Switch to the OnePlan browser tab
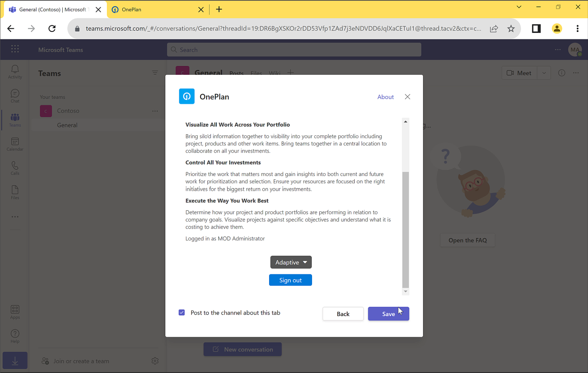 [x=154, y=10]
